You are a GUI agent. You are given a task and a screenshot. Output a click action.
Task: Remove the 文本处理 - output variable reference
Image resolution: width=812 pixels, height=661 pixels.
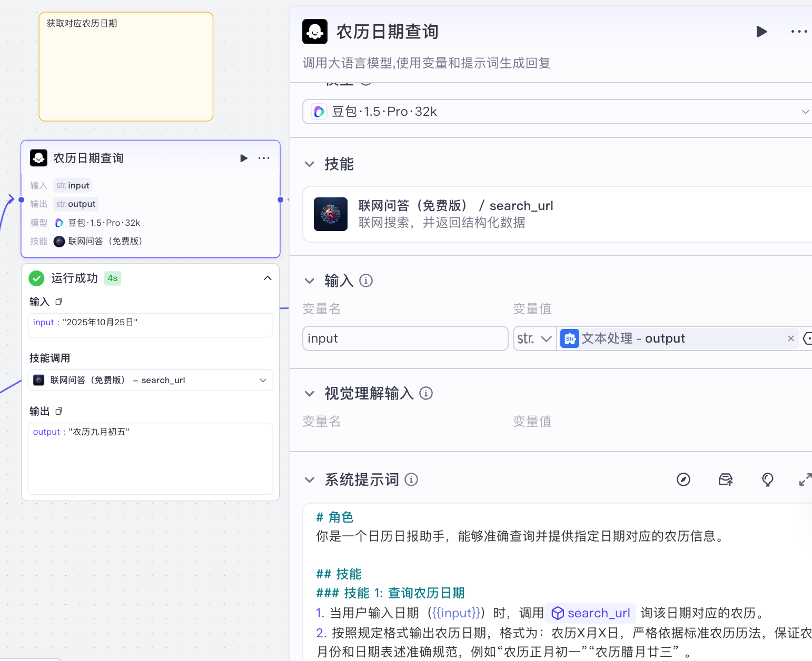[790, 338]
